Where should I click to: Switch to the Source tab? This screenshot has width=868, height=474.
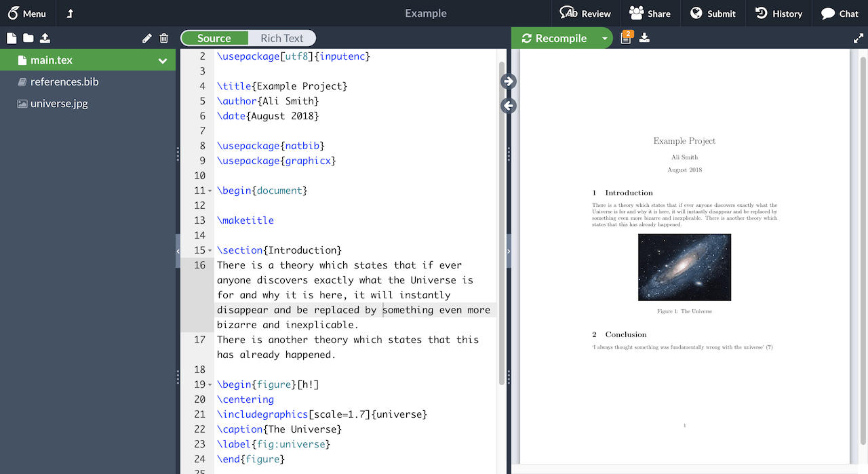214,38
